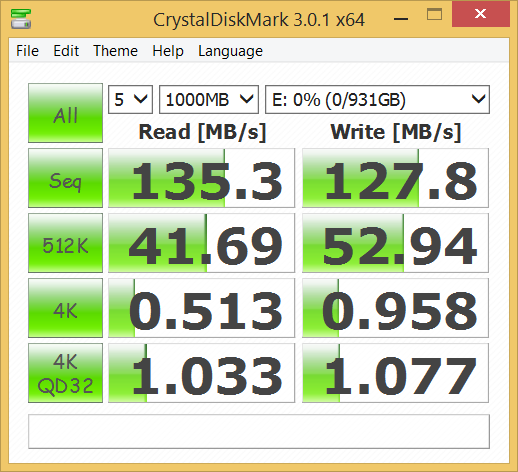Screen dimensions: 518x472
Task: Open the Language menu
Action: click(x=230, y=51)
